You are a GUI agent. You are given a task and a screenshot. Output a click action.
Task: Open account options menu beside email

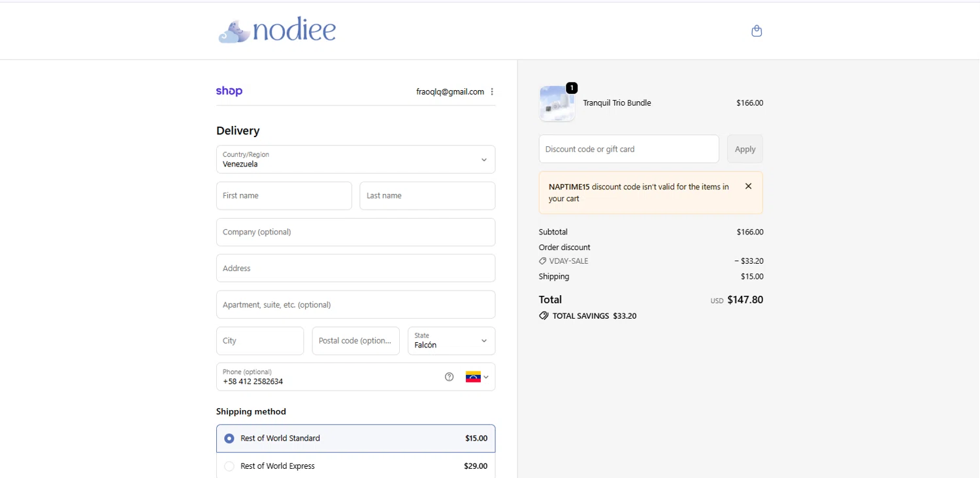(x=492, y=92)
